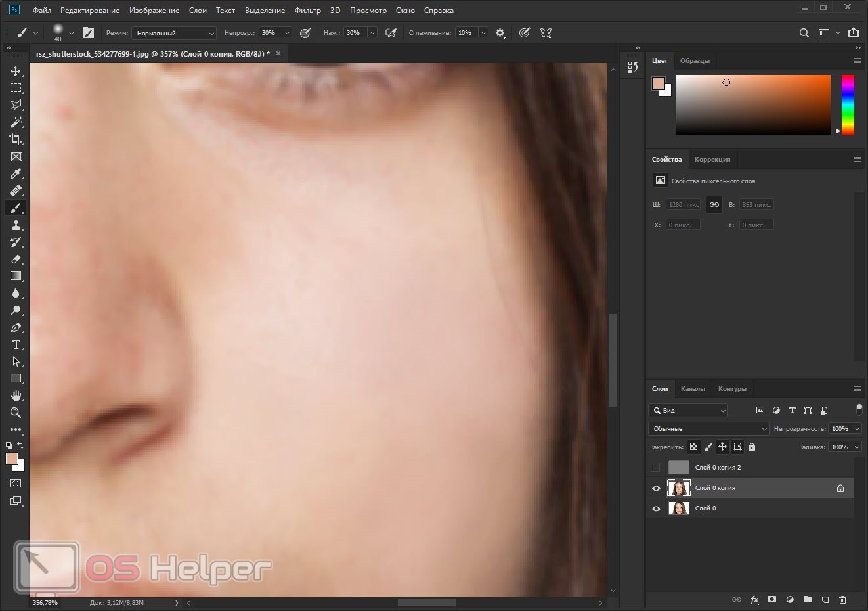Select the Blur tool
The width and height of the screenshot is (868, 611).
point(16,293)
